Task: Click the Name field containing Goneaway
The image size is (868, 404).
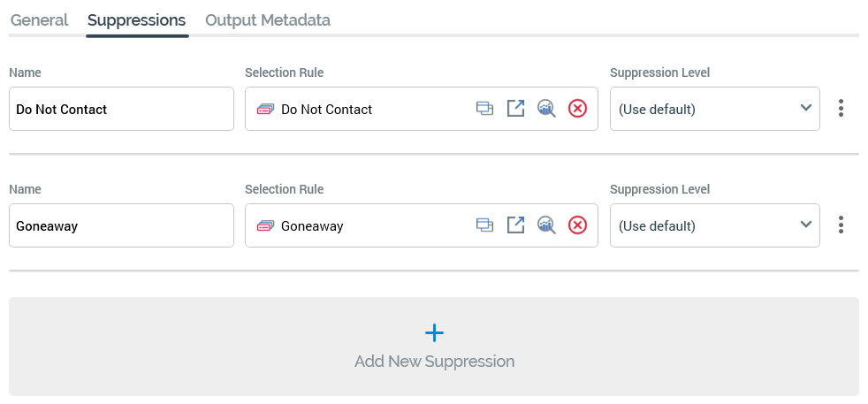Action: point(121,225)
